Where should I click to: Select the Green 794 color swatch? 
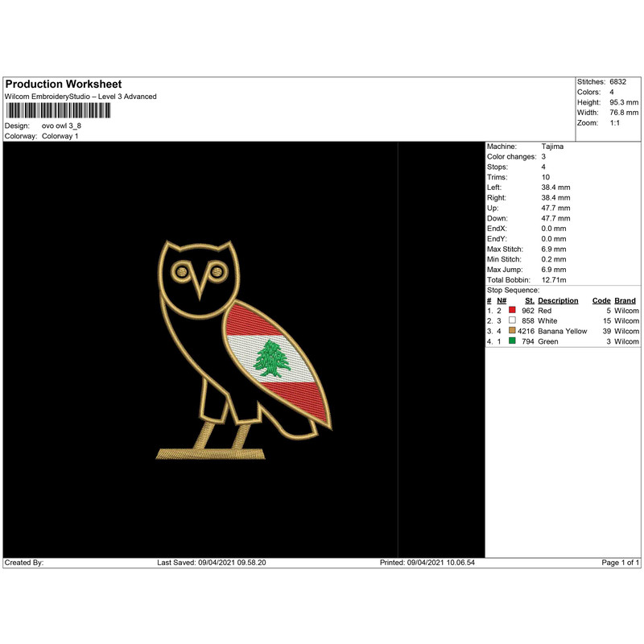click(x=514, y=341)
